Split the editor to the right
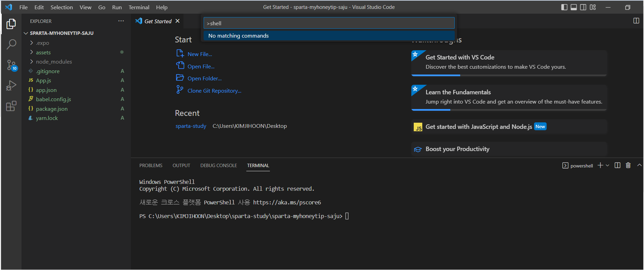Image resolution: width=644 pixels, height=270 pixels. click(636, 21)
